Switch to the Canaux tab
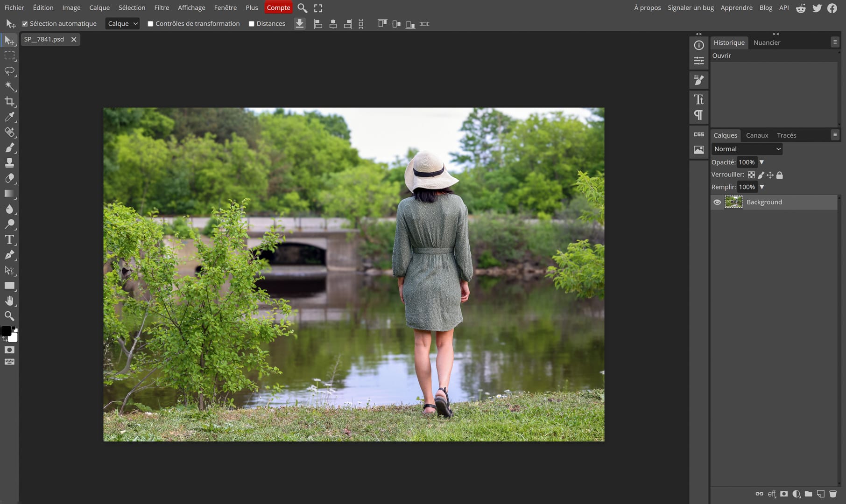Image resolution: width=846 pixels, height=504 pixels. 757,135
